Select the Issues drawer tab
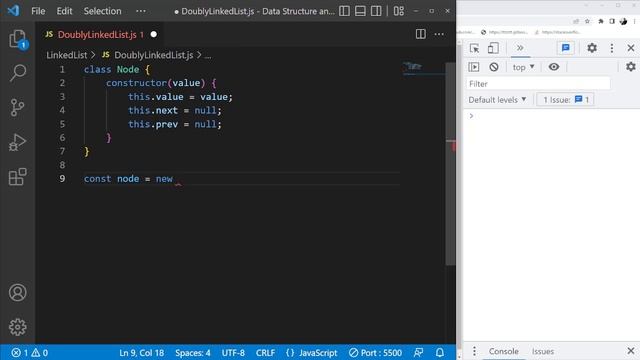Screen dimensions: 640x360 (542, 351)
